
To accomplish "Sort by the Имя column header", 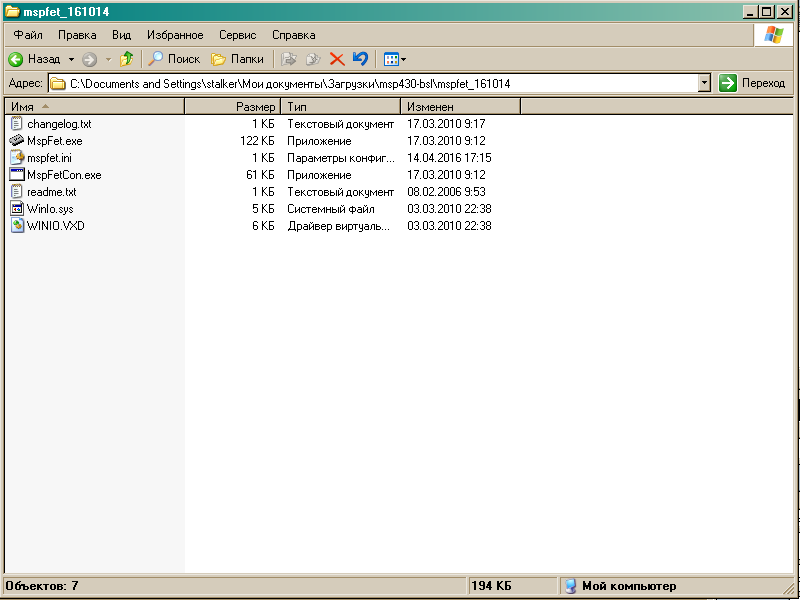I will (x=94, y=107).
